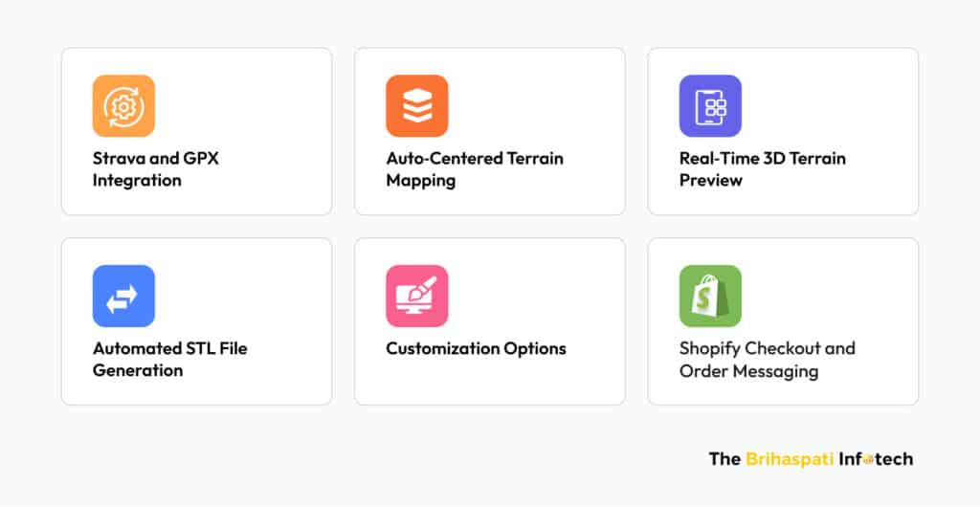Click the Customization Options label
This screenshot has width=980, height=507.
476,349
